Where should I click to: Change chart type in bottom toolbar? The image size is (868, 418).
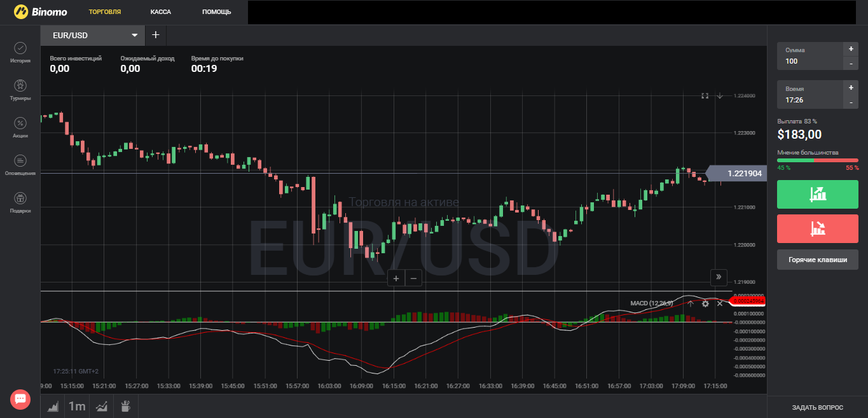coord(53,407)
